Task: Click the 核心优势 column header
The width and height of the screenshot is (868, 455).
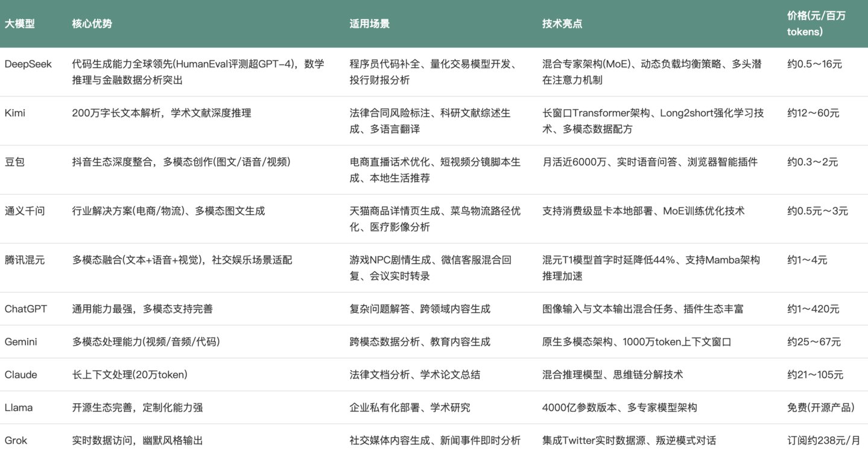Action: (x=92, y=24)
